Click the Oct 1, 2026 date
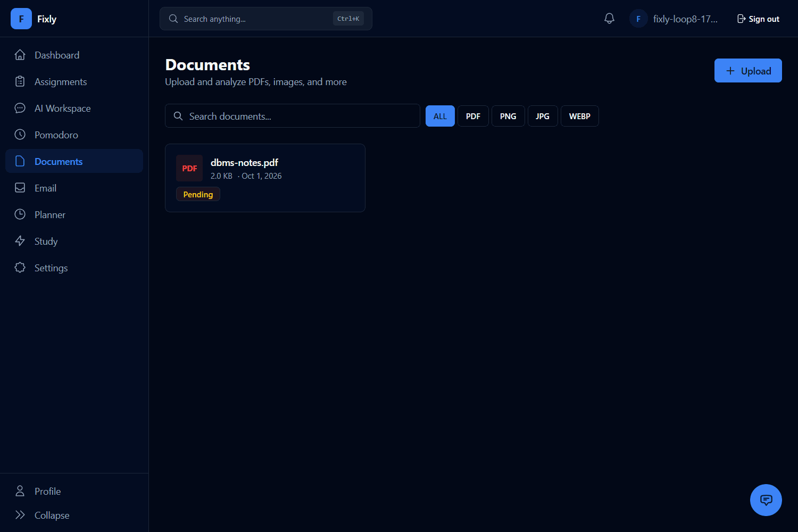The height and width of the screenshot is (532, 798). click(x=262, y=176)
